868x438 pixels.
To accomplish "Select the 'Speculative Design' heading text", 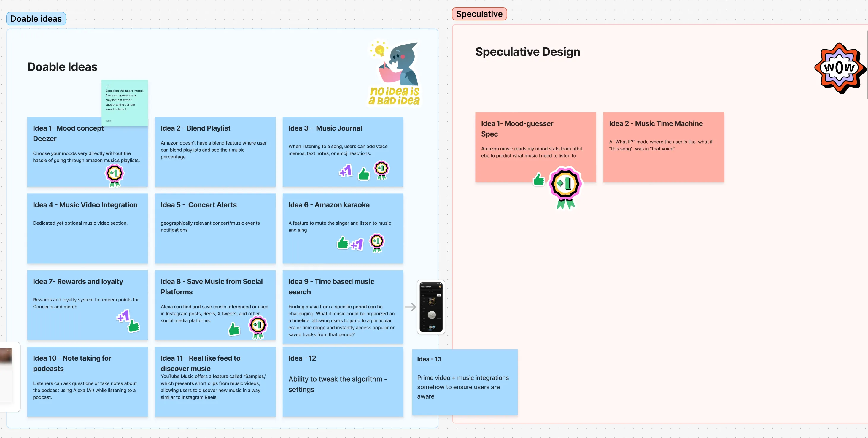I will (x=527, y=52).
